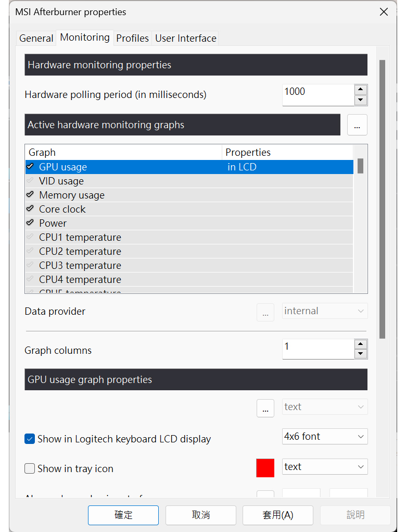Enable the VID usage graph checkmark
Viewport: 406px width, 532px height.
coord(30,181)
